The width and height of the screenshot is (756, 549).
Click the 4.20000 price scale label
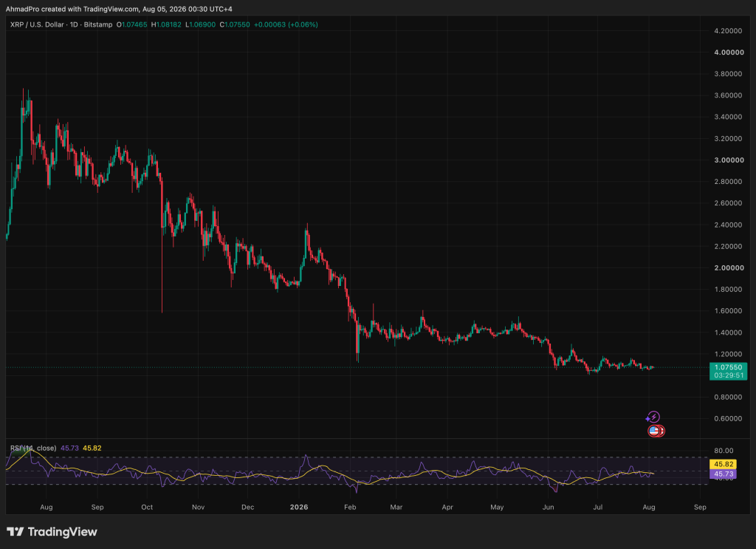click(x=728, y=31)
